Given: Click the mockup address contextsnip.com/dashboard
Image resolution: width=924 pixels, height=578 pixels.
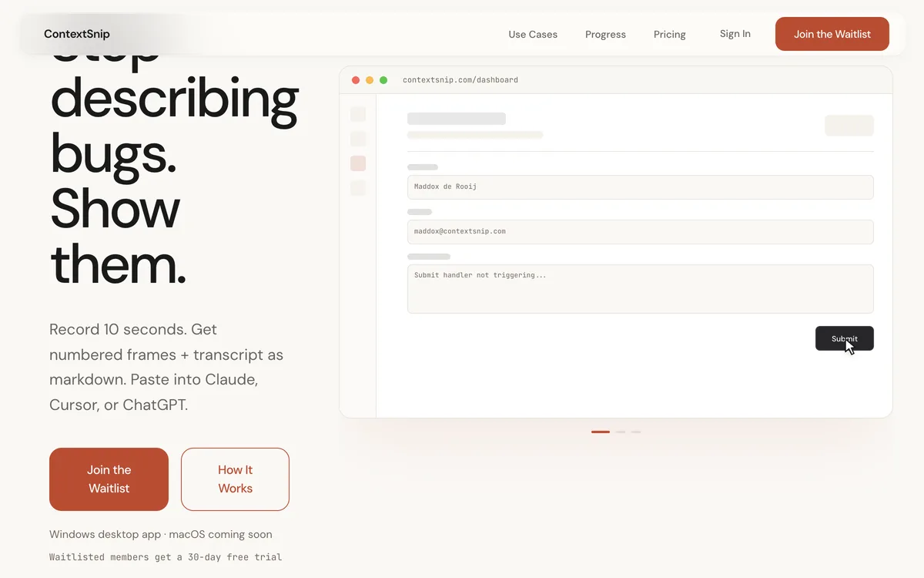Looking at the screenshot, I should [x=460, y=80].
